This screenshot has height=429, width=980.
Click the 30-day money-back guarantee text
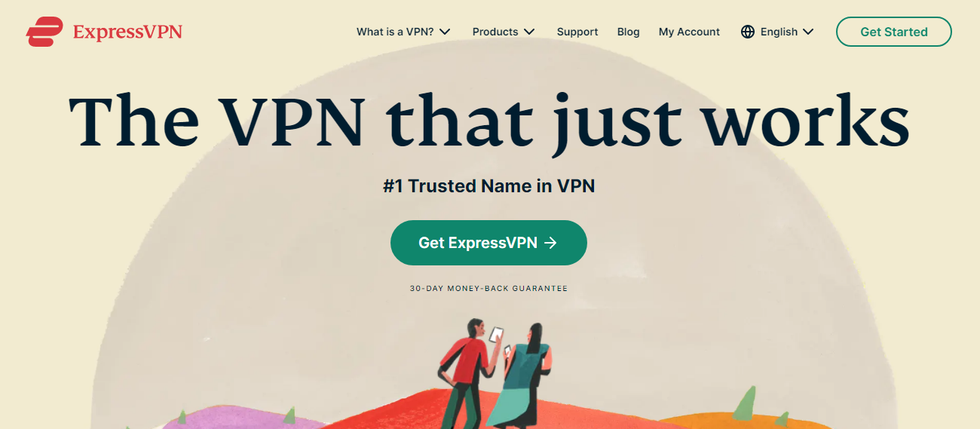(x=488, y=289)
